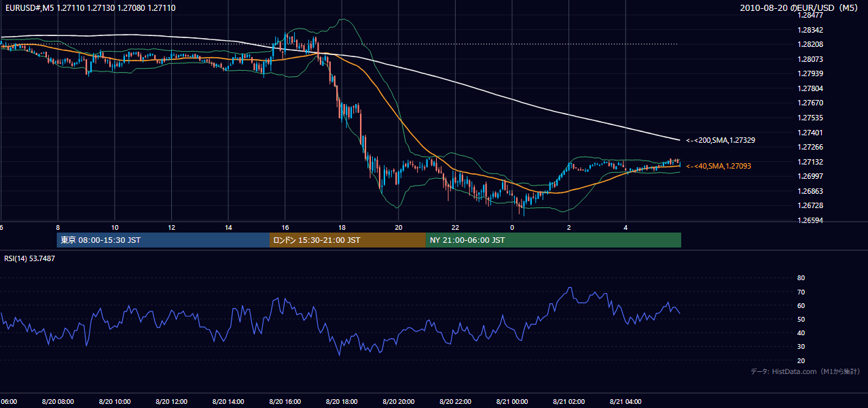Click price axis label 1.26594

[x=810, y=220]
